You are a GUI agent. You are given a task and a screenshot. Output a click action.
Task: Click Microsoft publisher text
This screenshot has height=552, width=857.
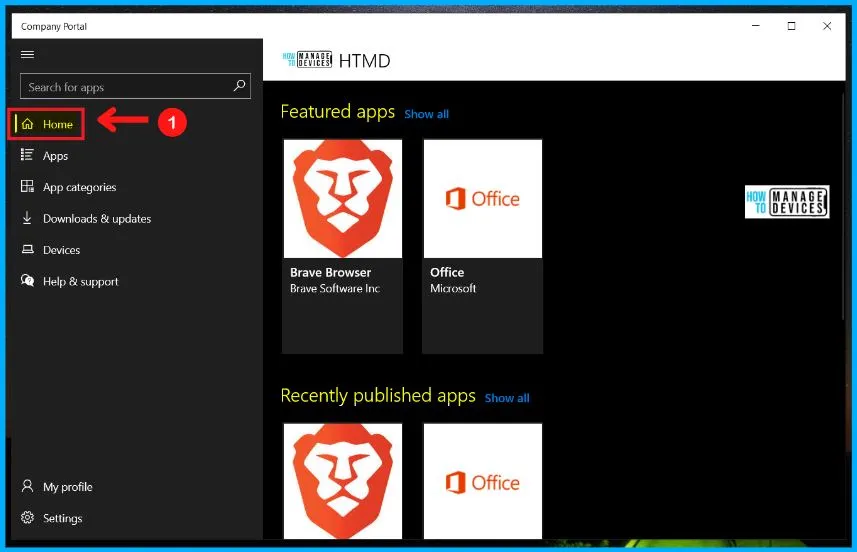(x=453, y=288)
